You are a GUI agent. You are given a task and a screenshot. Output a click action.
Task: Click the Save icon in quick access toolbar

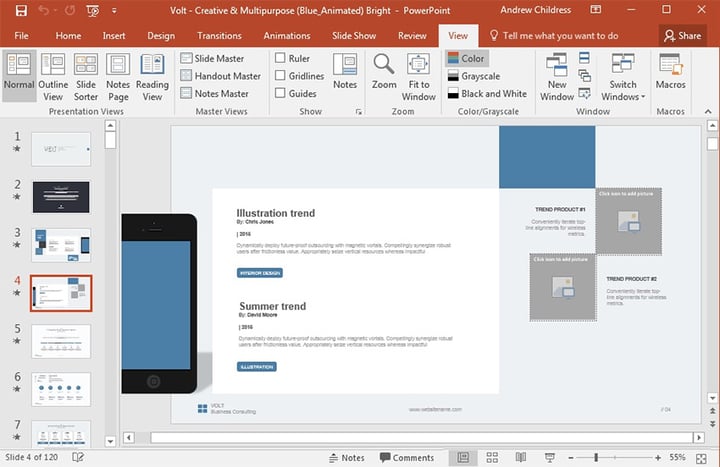(21, 10)
